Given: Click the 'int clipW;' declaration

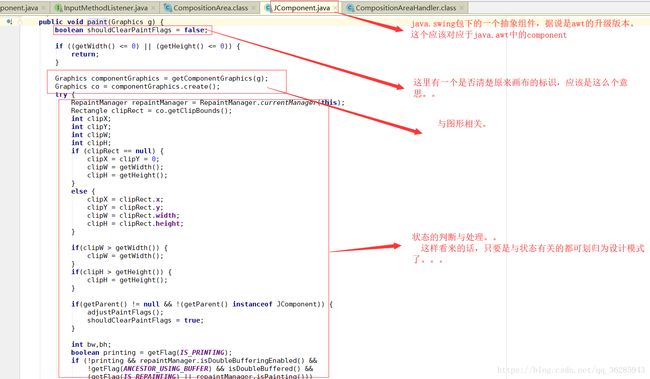Looking at the screenshot, I should point(91,135).
